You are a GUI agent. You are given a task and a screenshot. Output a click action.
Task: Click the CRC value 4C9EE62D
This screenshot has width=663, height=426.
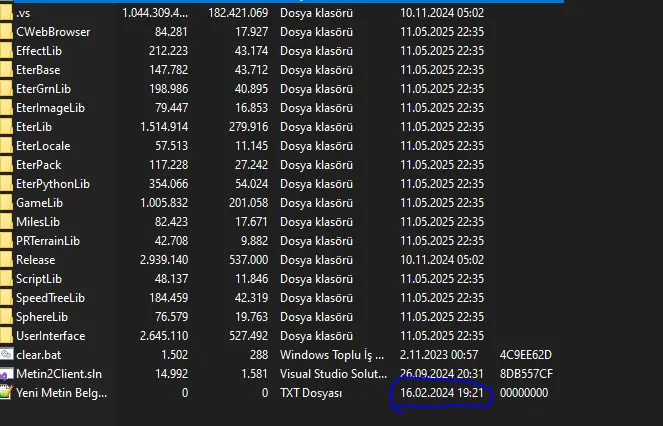click(526, 355)
